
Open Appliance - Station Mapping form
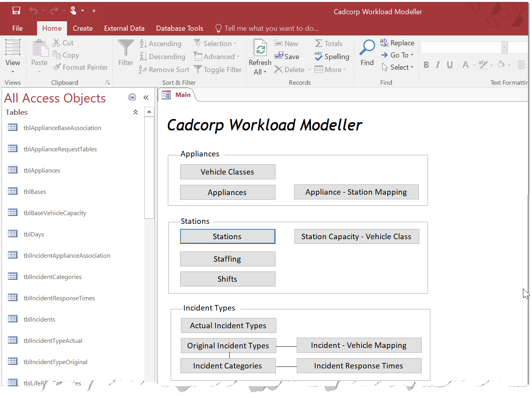click(x=356, y=192)
